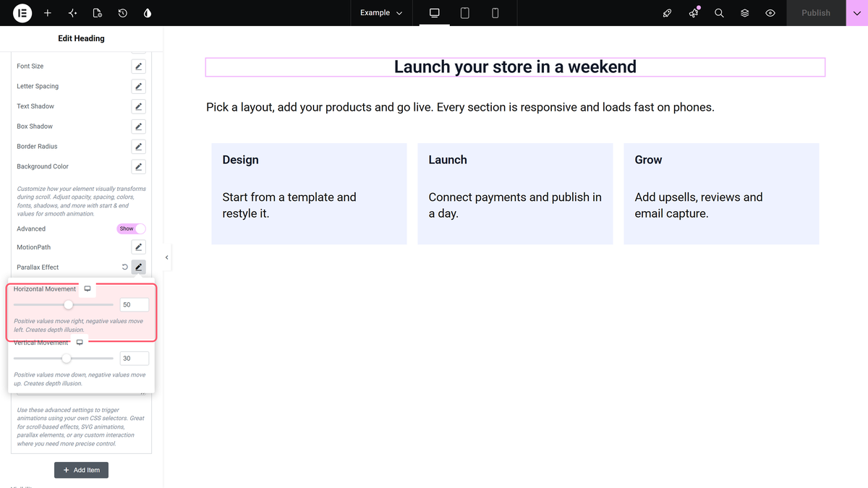The image size is (868, 488).
Task: Switch to mobile phone preview mode
Action: point(495,13)
